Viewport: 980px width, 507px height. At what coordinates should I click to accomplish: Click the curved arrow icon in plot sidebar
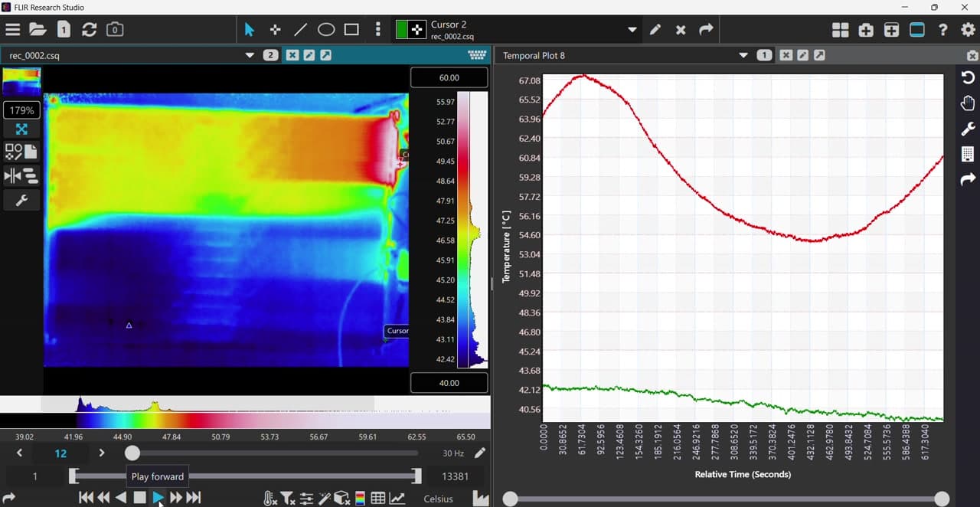pos(968,179)
